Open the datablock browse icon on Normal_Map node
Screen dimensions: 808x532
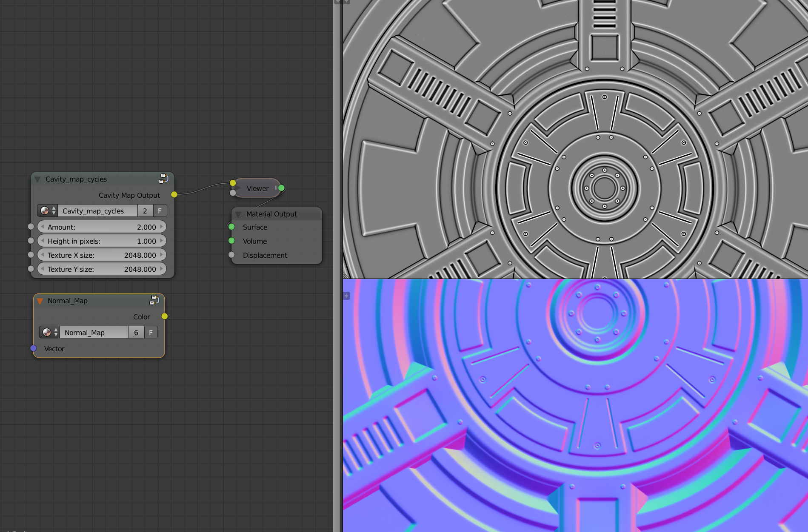(46, 332)
